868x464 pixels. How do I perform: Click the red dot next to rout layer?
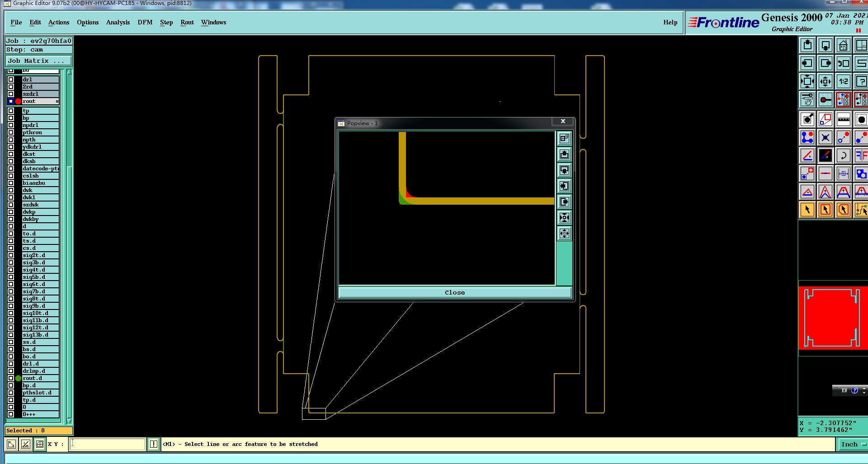(x=18, y=101)
